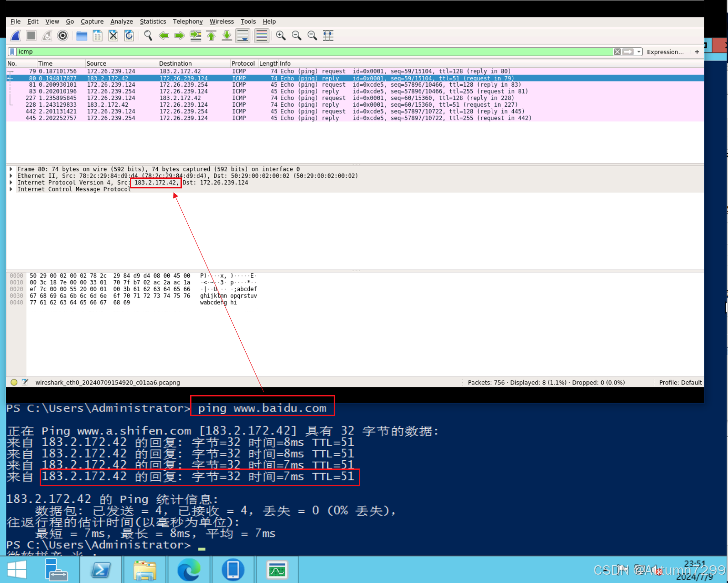Open the File menu
Screen dimensions: 728x583
[x=15, y=21]
